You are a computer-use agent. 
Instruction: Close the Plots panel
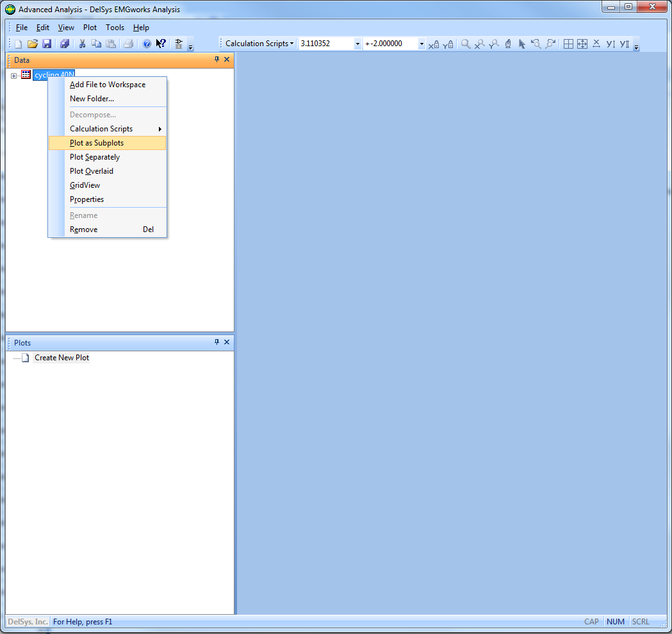[x=227, y=342]
